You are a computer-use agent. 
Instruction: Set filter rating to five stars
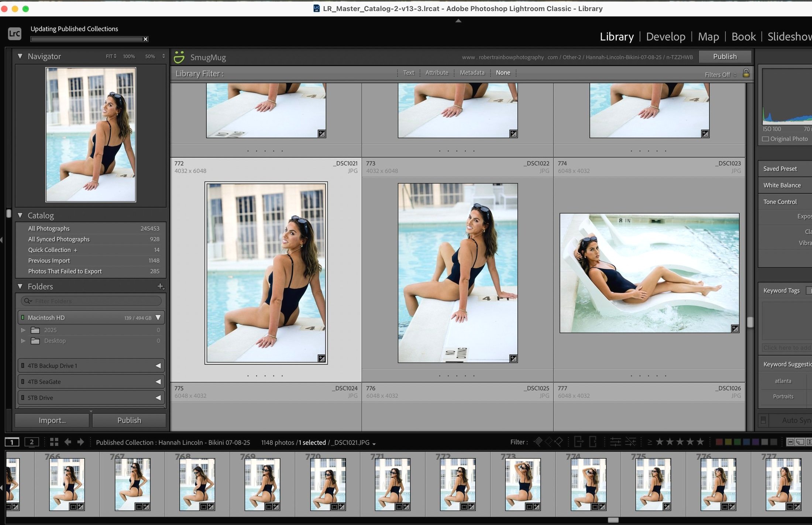coord(700,442)
